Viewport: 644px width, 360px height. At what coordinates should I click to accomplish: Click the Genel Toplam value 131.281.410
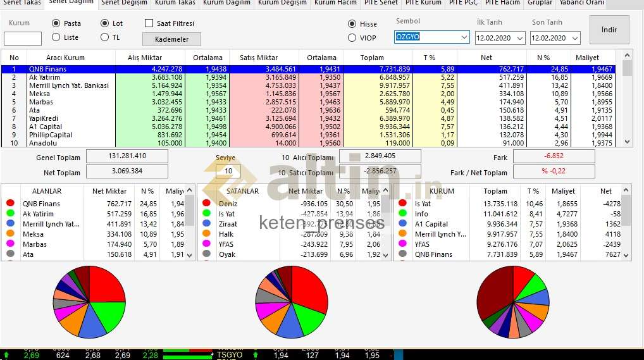[x=127, y=156]
